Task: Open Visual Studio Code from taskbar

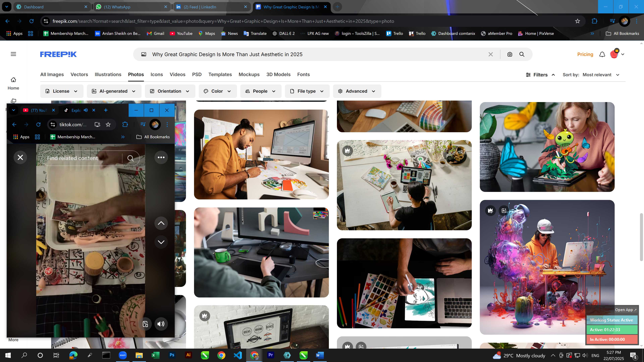Action: 238,355
